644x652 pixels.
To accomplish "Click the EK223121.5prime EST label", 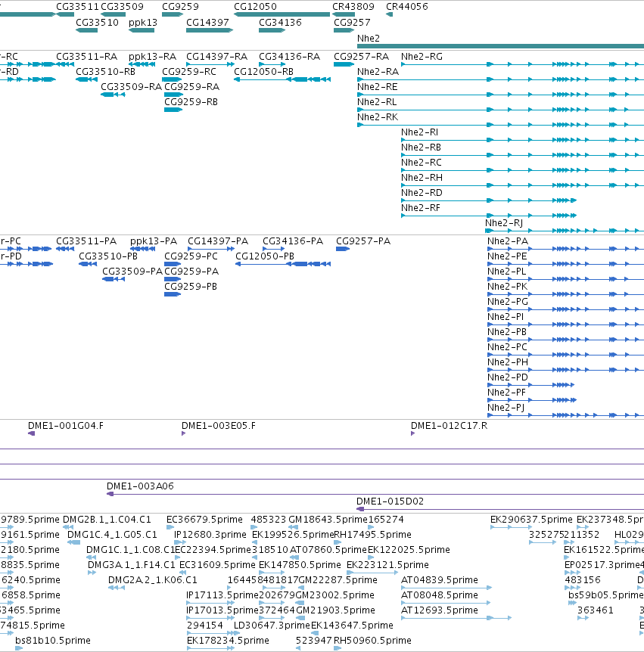I will pyautogui.click(x=387, y=565).
